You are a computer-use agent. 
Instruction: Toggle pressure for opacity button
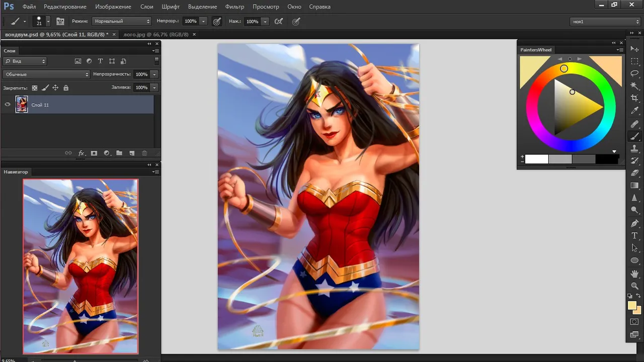[x=217, y=22]
